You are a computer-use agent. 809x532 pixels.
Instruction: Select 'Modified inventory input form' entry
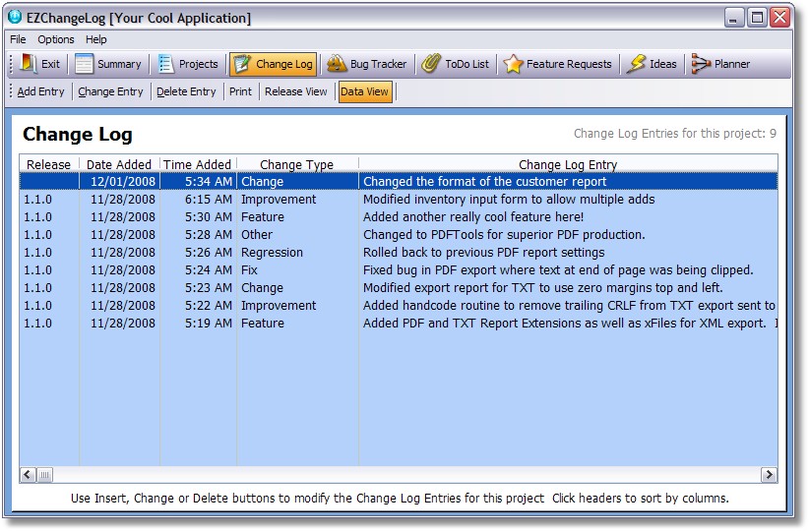click(509, 200)
